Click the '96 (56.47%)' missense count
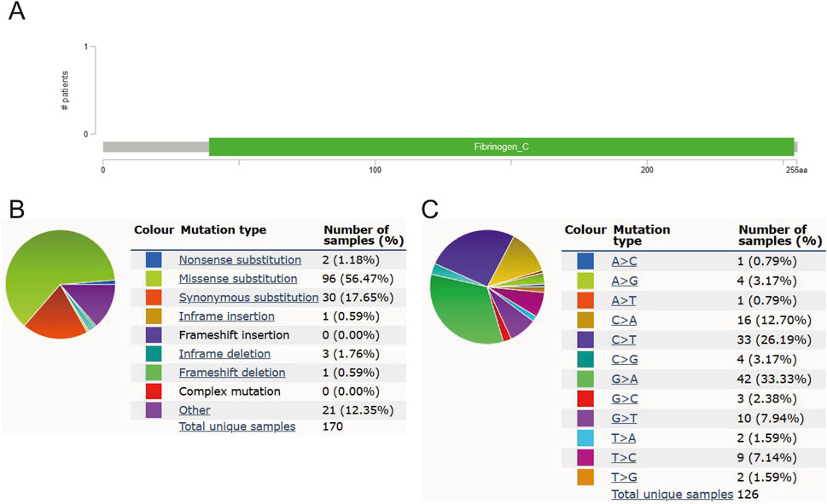The height and width of the screenshot is (504, 827). click(358, 278)
